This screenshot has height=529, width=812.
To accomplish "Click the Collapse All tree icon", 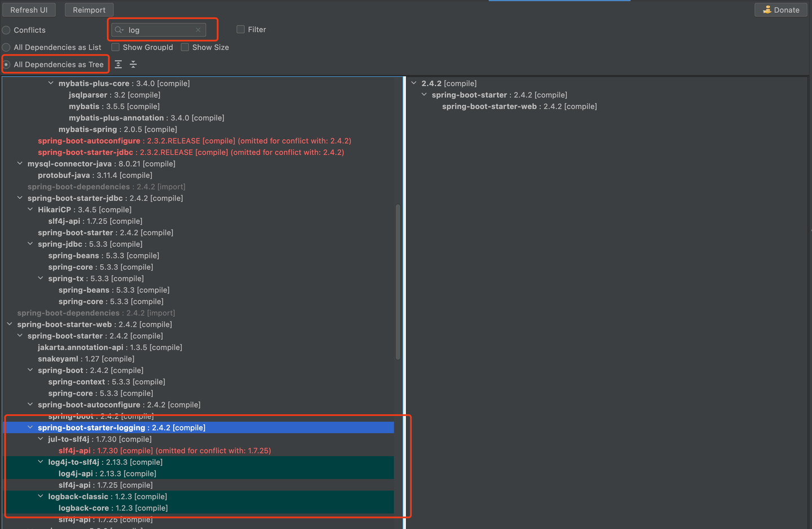I will point(133,65).
